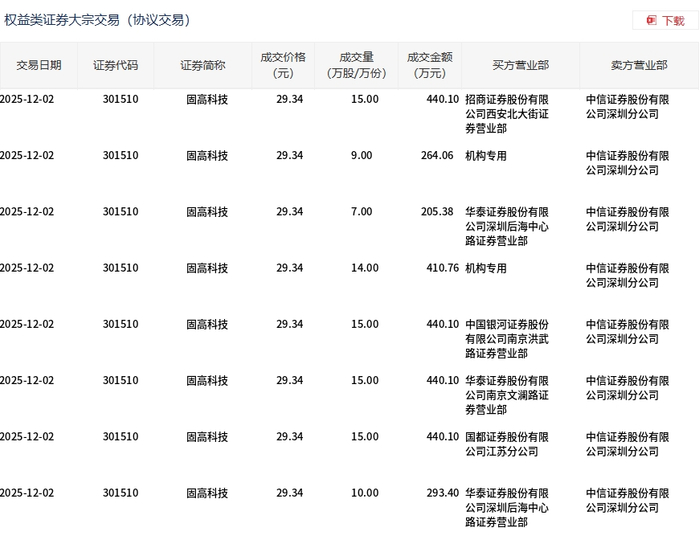Click the 264.06 amount cell
The height and width of the screenshot is (540, 700).
(x=437, y=155)
